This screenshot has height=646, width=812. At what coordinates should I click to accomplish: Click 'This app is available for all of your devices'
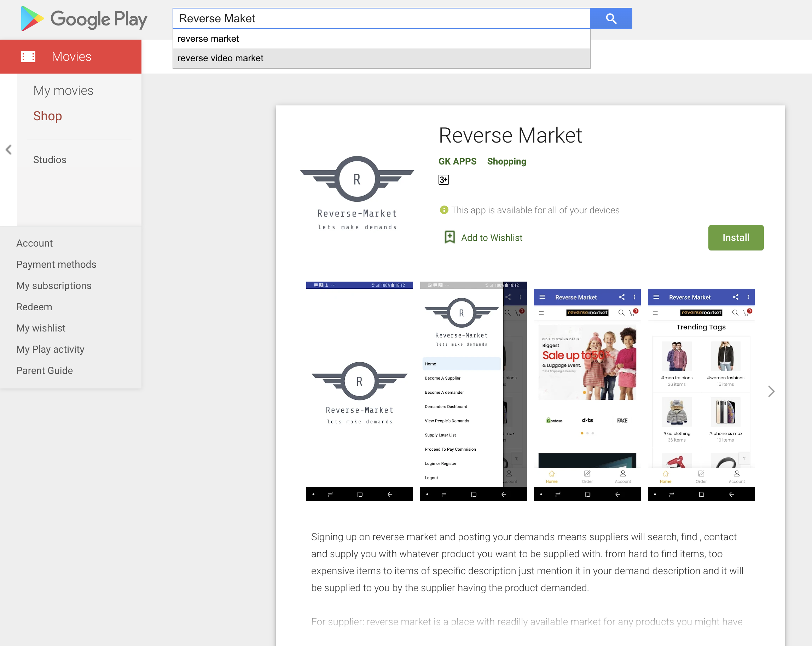pyautogui.click(x=535, y=210)
